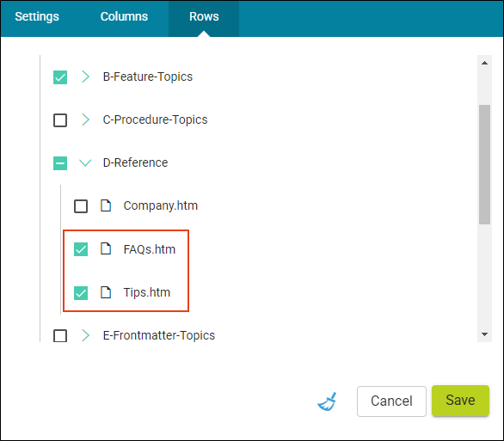
Task: Check the Company.htm checkbox
Action: pyautogui.click(x=81, y=206)
